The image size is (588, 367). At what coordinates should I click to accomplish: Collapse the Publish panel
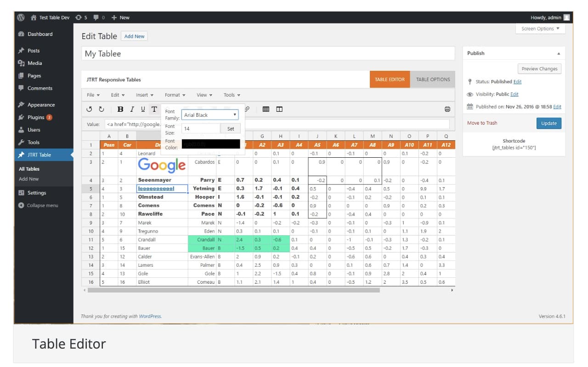click(x=559, y=53)
